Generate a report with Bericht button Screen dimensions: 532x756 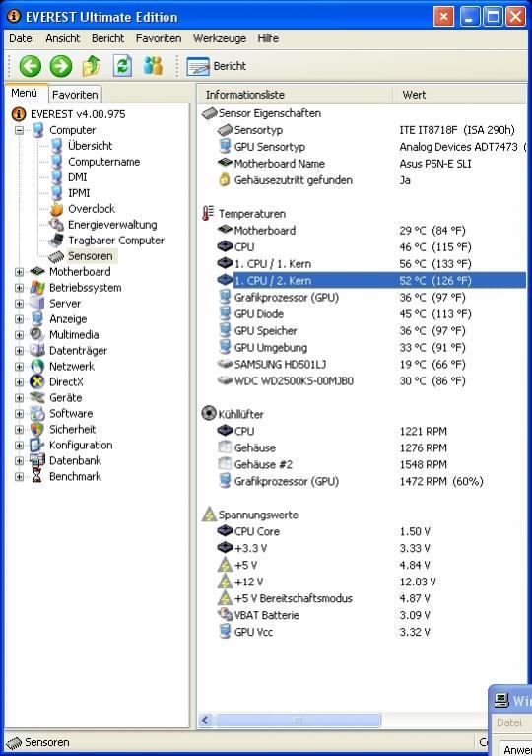click(x=217, y=67)
